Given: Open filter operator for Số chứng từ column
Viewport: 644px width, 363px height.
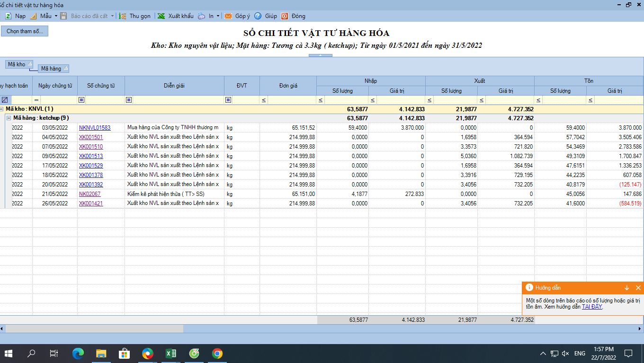Looking at the screenshot, I should coord(81,100).
